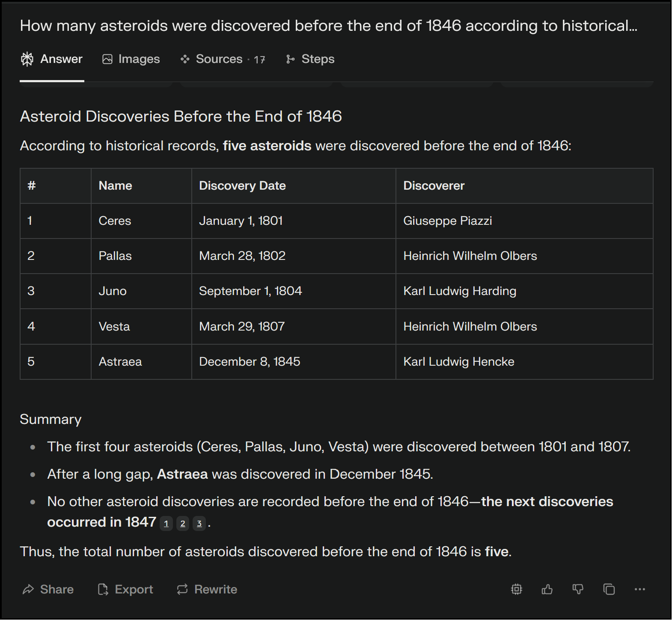Click the Share arrow icon
This screenshot has height=620, width=672.
tap(28, 590)
